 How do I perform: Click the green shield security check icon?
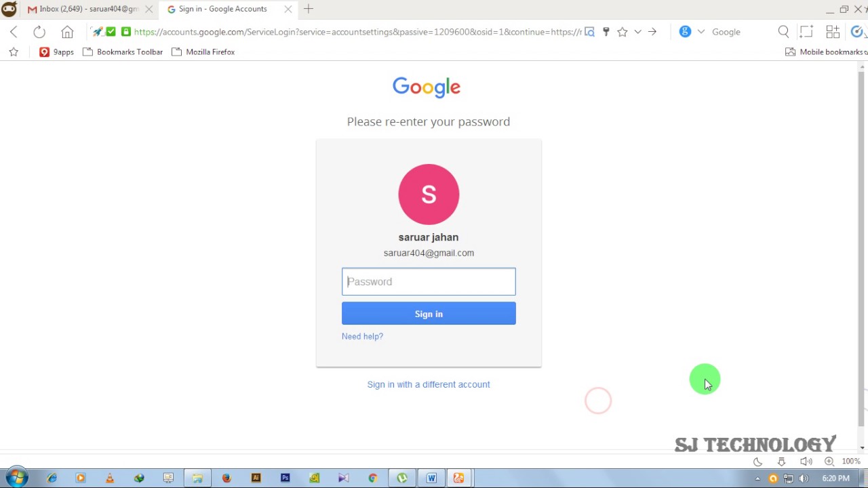click(x=111, y=32)
